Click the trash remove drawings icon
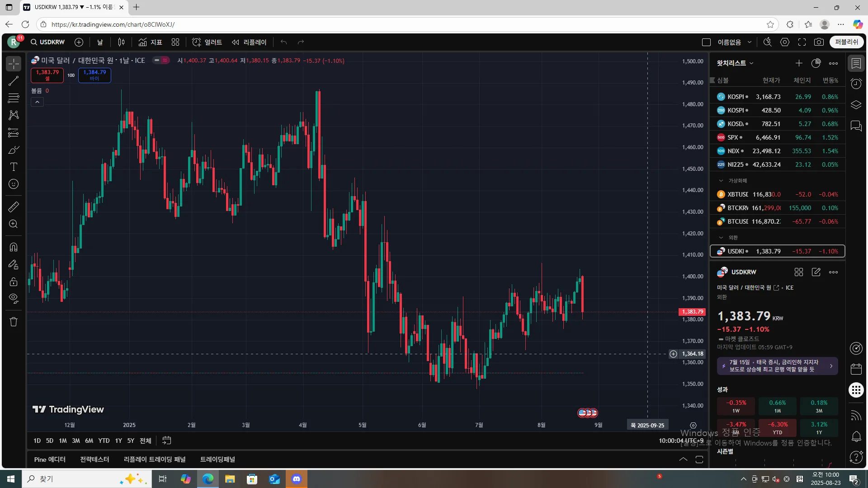The image size is (868, 488). (x=14, y=322)
